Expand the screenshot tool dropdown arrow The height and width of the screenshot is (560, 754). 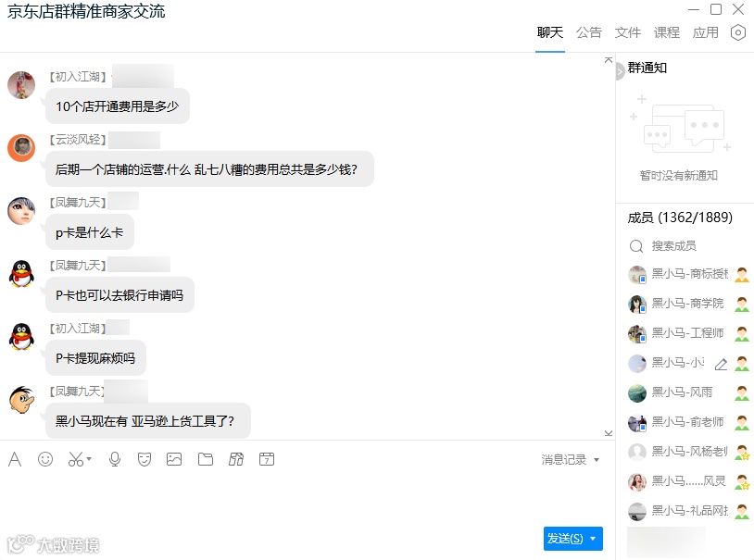pos(89,459)
